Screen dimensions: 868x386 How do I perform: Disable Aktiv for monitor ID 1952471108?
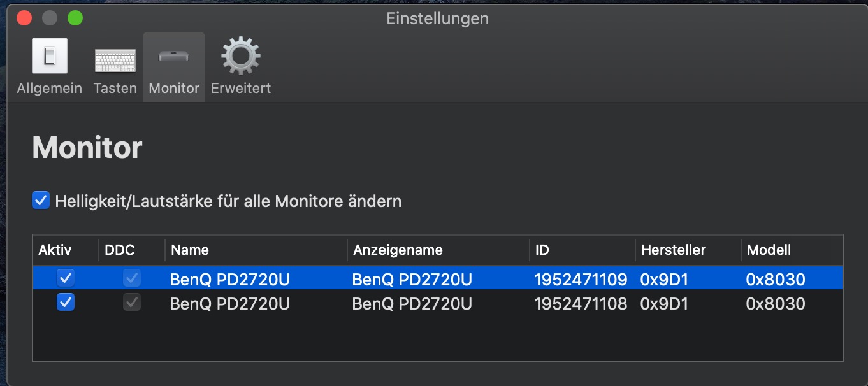pyautogui.click(x=66, y=303)
